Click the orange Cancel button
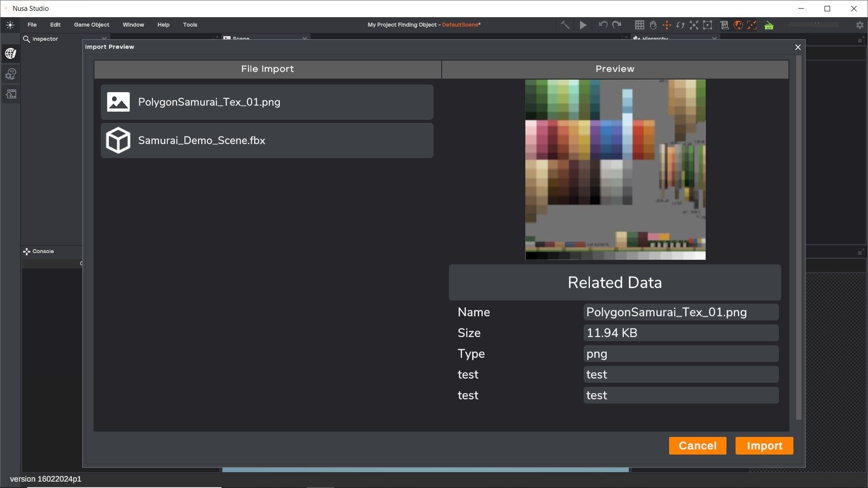The height and width of the screenshot is (488, 868). 698,446
